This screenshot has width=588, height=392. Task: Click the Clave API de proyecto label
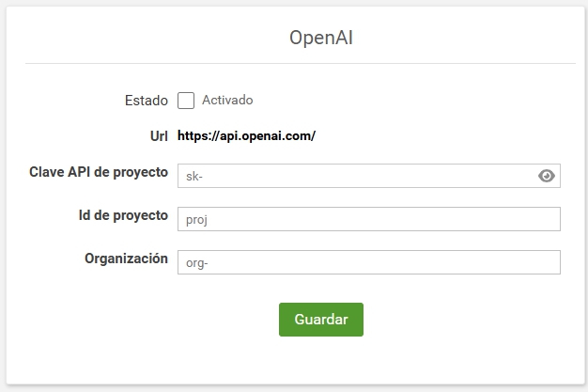[100, 172]
